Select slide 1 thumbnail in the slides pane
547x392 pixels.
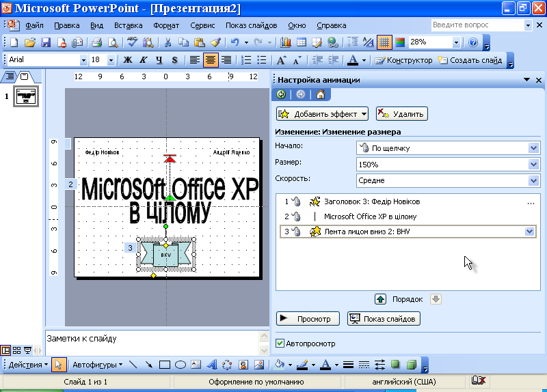(26, 96)
